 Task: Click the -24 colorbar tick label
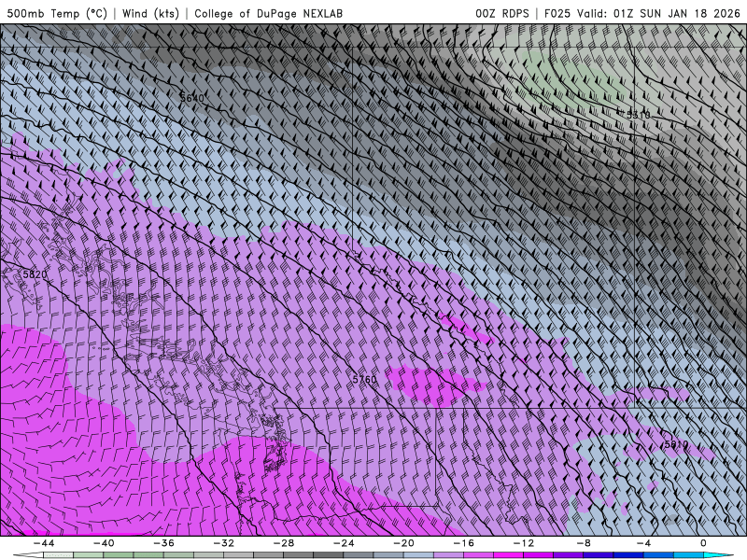point(344,543)
